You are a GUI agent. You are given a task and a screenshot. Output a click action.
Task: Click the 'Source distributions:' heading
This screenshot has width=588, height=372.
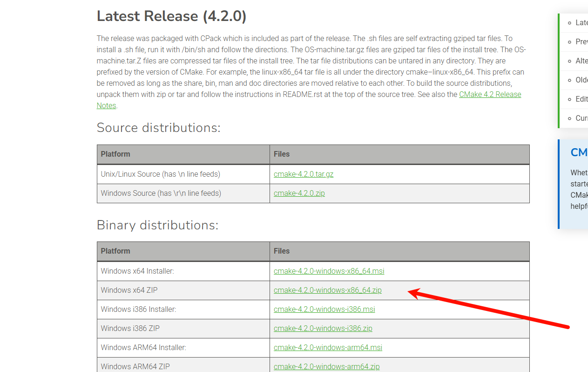[x=158, y=128]
